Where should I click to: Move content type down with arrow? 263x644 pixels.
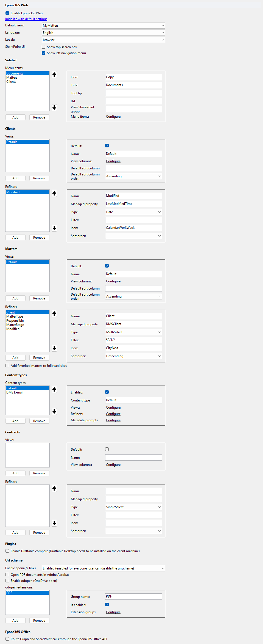point(54,411)
